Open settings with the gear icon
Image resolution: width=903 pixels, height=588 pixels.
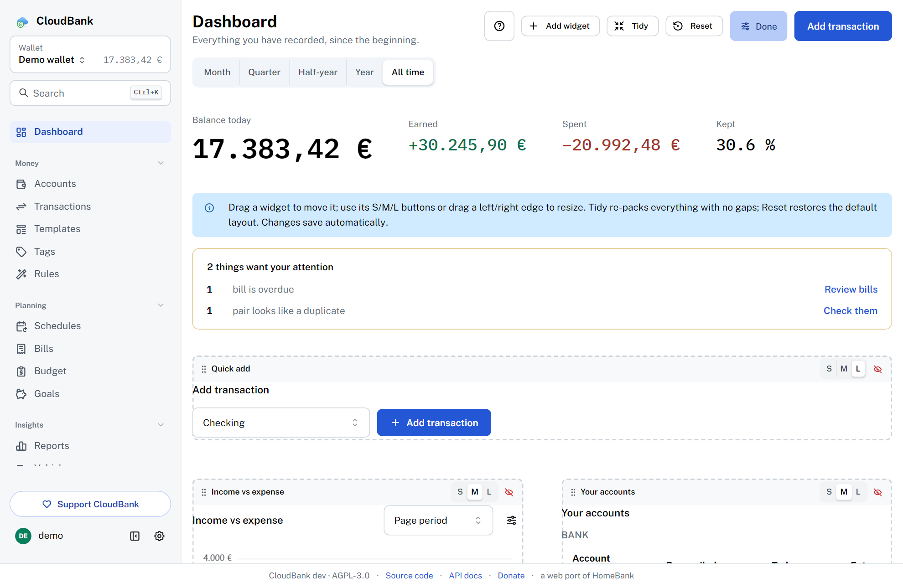(x=159, y=536)
